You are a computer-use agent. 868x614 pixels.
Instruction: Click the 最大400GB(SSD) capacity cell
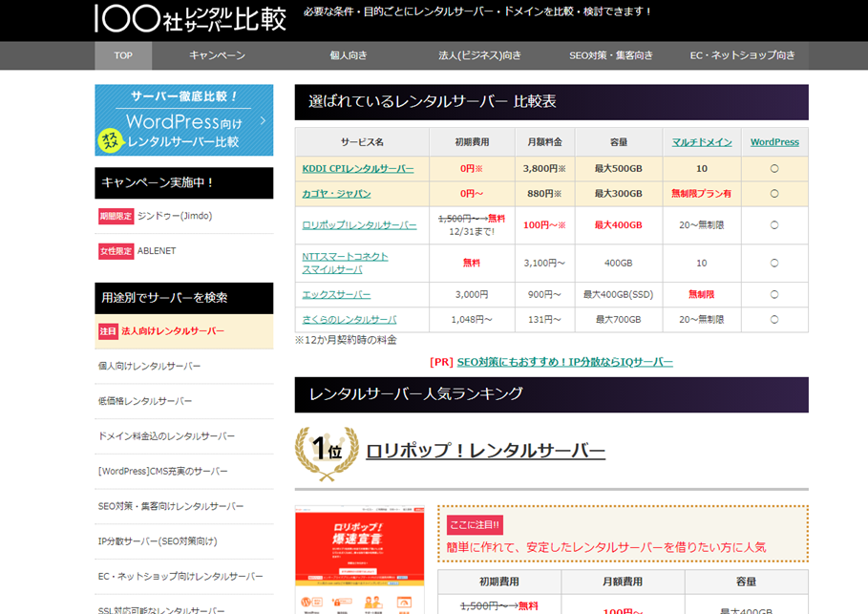tap(619, 294)
